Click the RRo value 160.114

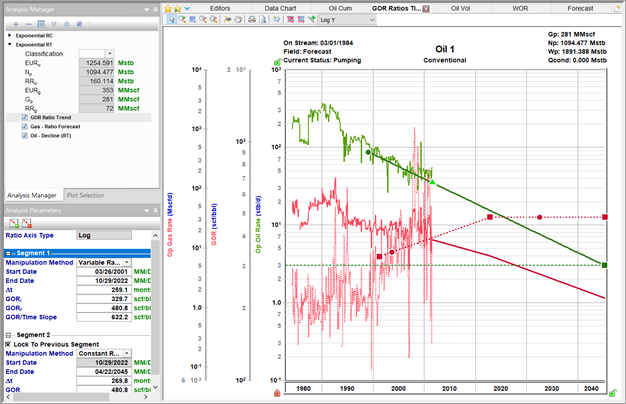(97, 81)
